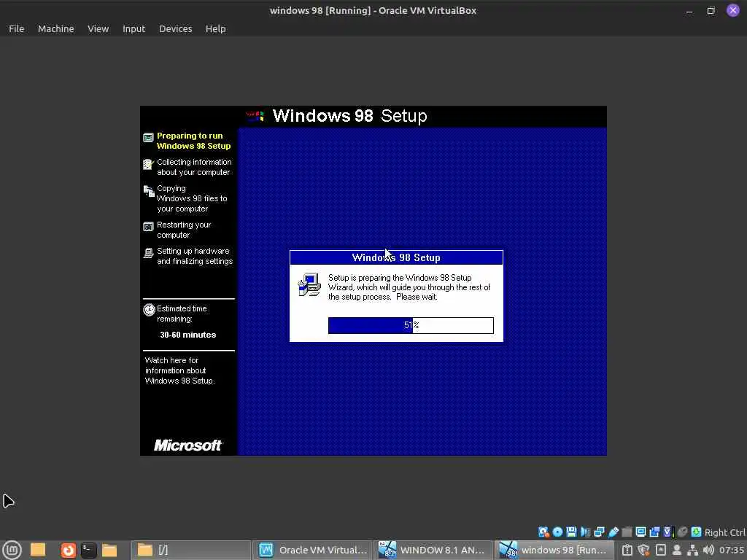This screenshot has width=747, height=560.
Task: Click the floppy disk status icon
Action: [x=571, y=532]
